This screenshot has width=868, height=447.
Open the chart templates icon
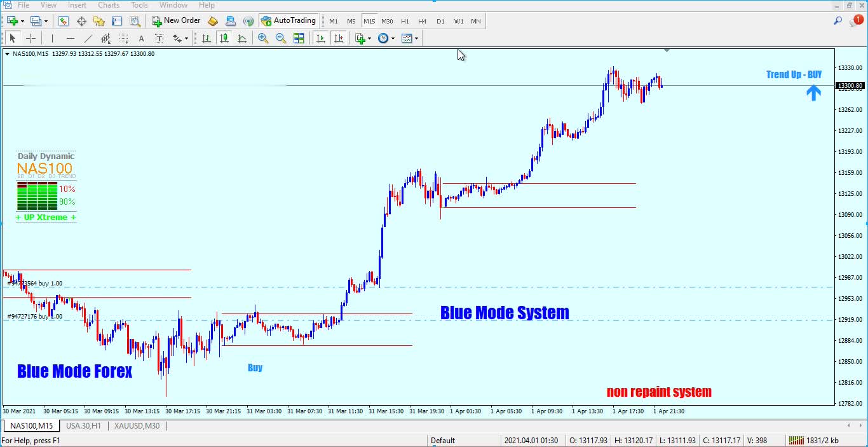(x=407, y=38)
